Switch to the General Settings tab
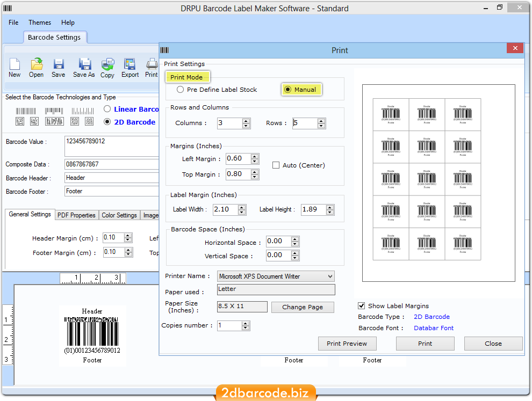The height and width of the screenshot is (401, 532). point(30,214)
